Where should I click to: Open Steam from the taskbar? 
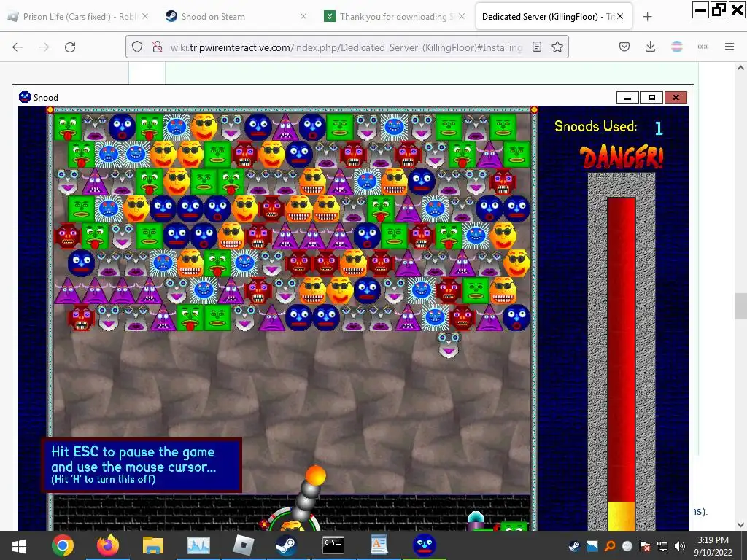click(x=287, y=545)
